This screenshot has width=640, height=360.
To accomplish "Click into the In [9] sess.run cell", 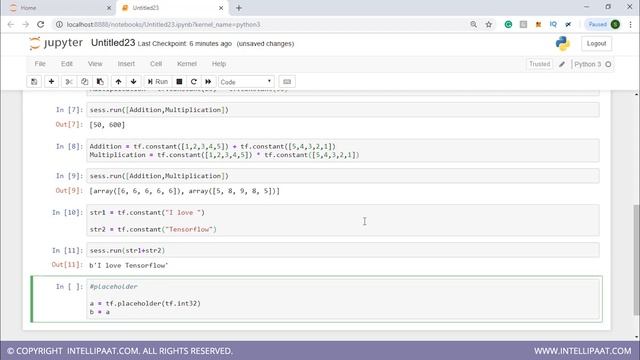I will coord(343,176).
